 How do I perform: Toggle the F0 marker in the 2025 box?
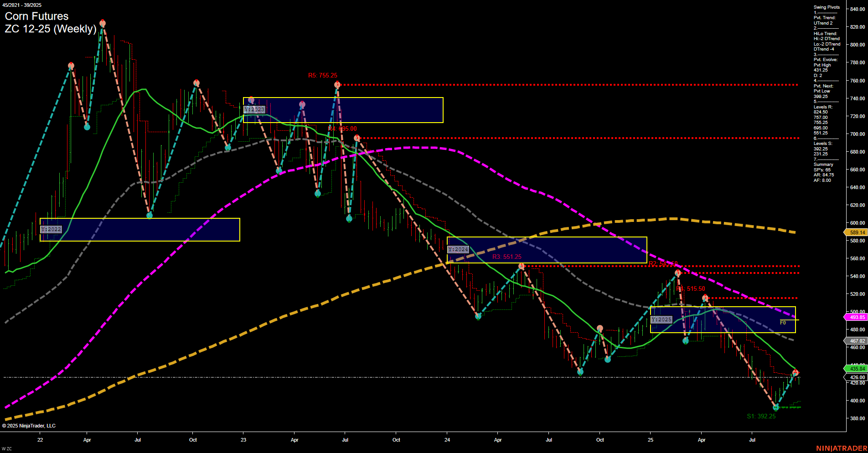tap(783, 322)
